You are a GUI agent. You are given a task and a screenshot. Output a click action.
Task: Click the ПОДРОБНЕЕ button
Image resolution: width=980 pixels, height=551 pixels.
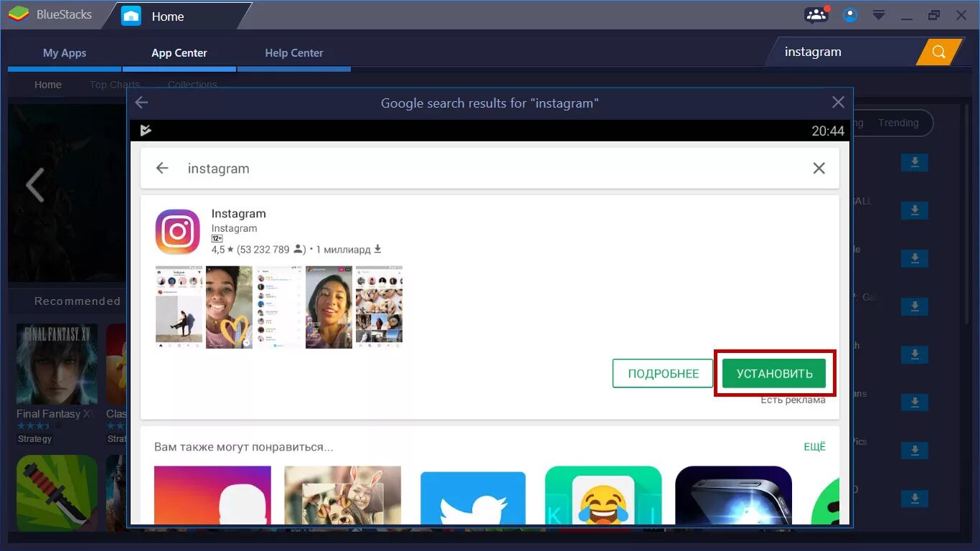click(663, 374)
